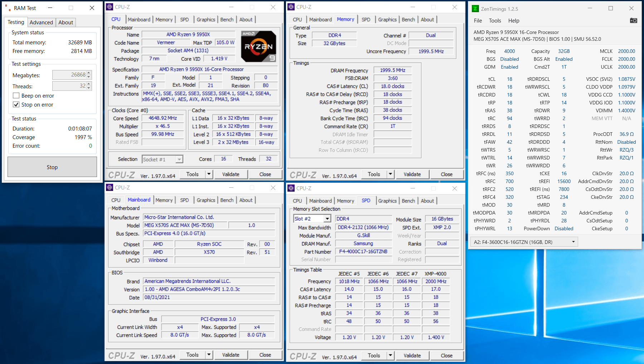The width and height of the screenshot is (644, 364).
Task: Expand Tools dropdown arrow in CPU-Z Mainboard window
Action: pos(209,355)
